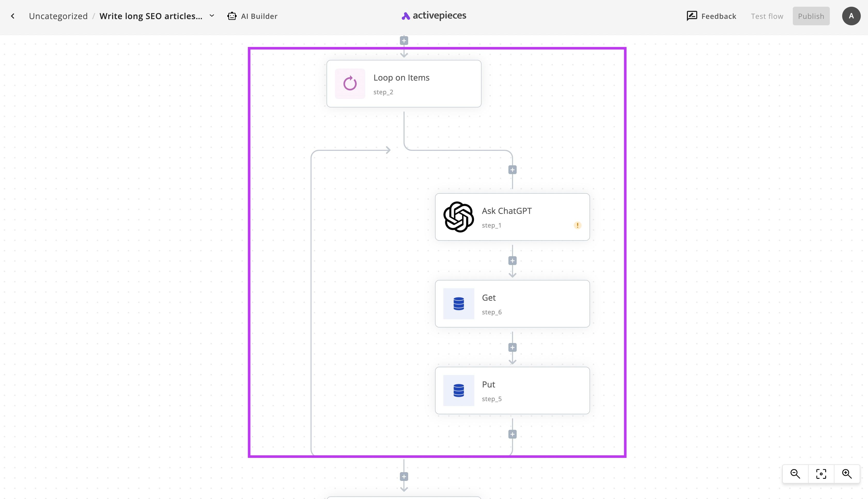The height and width of the screenshot is (499, 868).
Task: Run Test flow
Action: tap(767, 16)
